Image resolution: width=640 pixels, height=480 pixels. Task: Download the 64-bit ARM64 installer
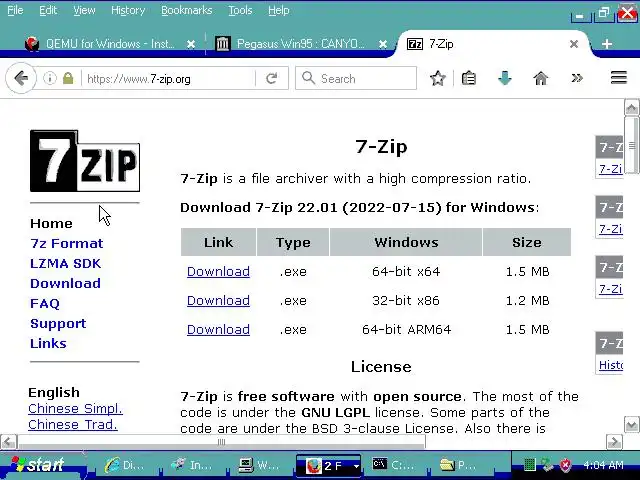(218, 329)
